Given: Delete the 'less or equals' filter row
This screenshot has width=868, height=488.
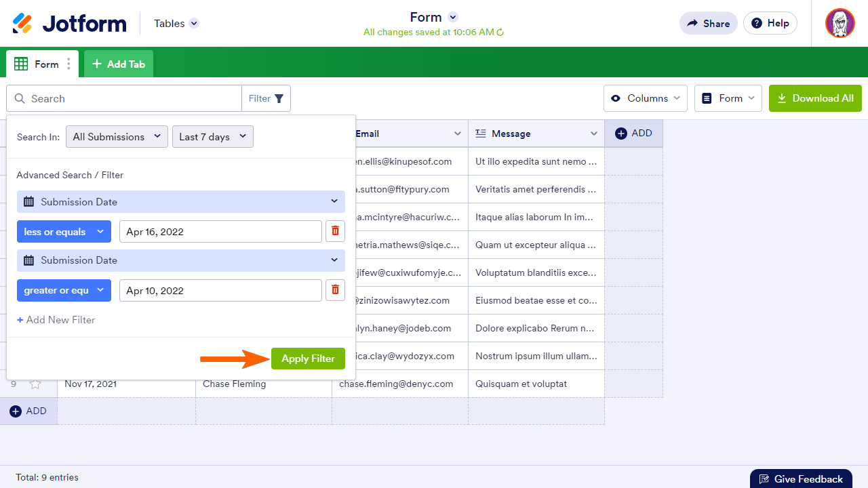Looking at the screenshot, I should [x=335, y=231].
